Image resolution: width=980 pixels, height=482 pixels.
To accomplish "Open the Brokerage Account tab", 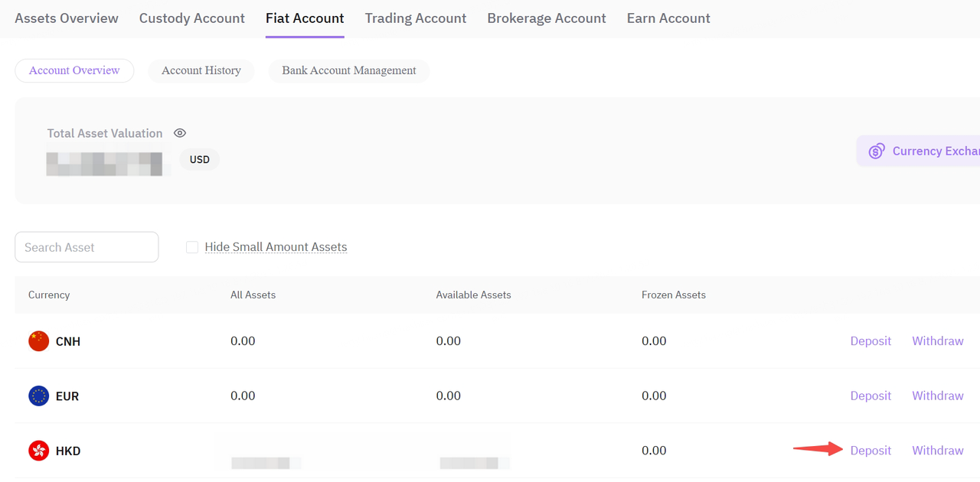I will 547,18.
